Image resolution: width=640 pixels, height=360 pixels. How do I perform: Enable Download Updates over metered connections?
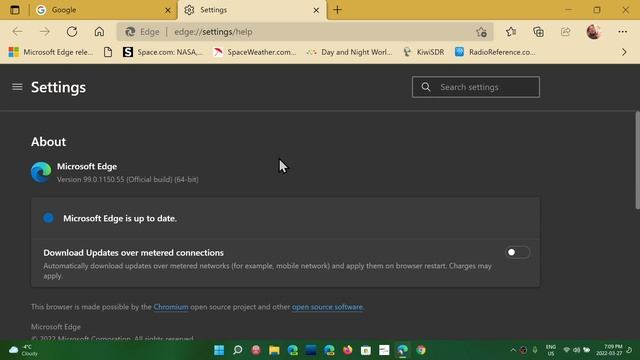point(518,252)
